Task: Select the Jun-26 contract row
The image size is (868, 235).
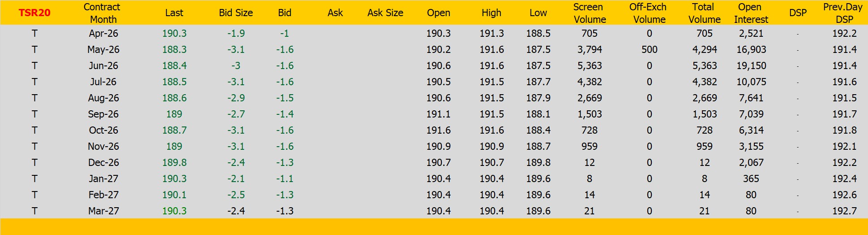Action: (103, 66)
